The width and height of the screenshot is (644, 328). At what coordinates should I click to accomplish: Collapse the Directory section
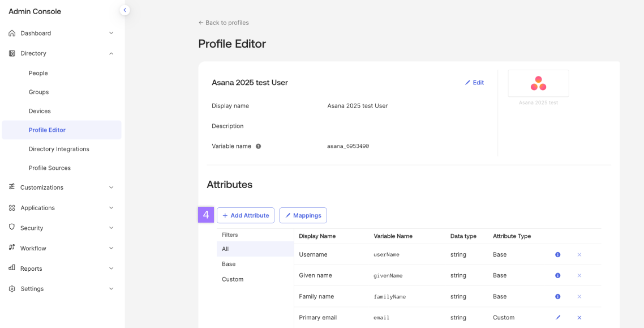pyautogui.click(x=111, y=54)
